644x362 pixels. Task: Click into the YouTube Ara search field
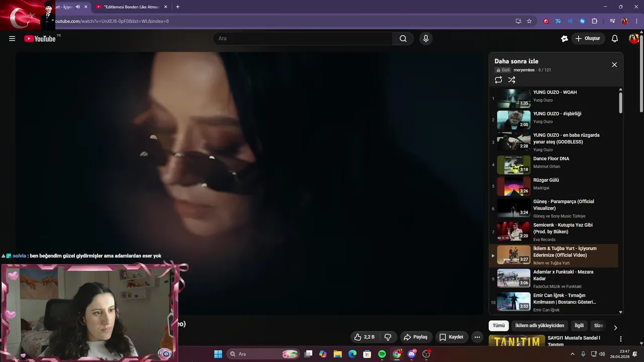tap(303, 39)
